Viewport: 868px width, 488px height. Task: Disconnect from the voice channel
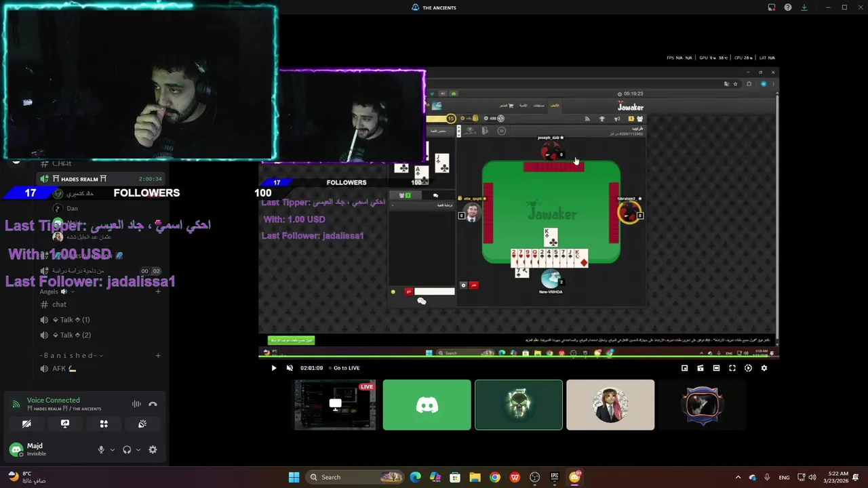pyautogui.click(x=153, y=404)
